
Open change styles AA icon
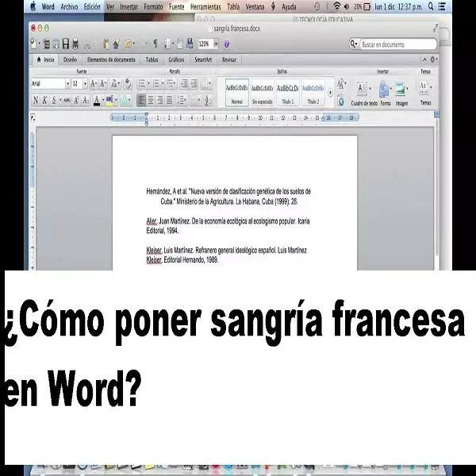[341, 84]
